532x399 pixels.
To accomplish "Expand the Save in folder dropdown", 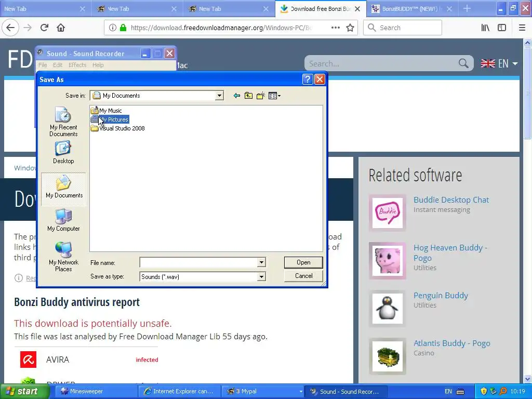I will click(x=220, y=96).
